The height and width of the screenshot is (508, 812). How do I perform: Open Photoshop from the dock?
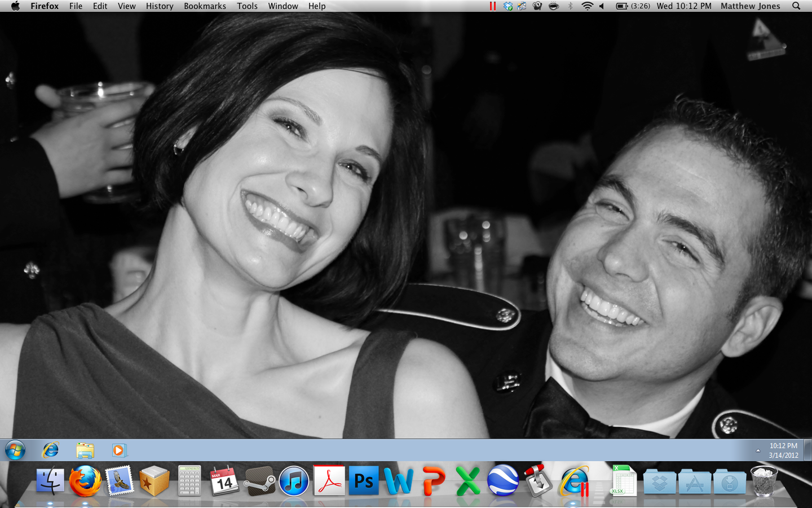point(363,481)
